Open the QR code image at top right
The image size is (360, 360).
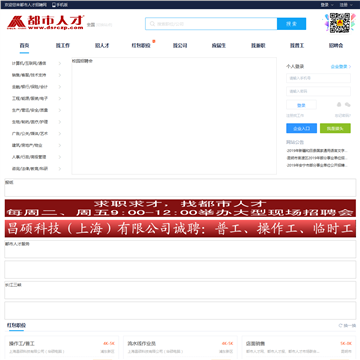[x=340, y=23]
